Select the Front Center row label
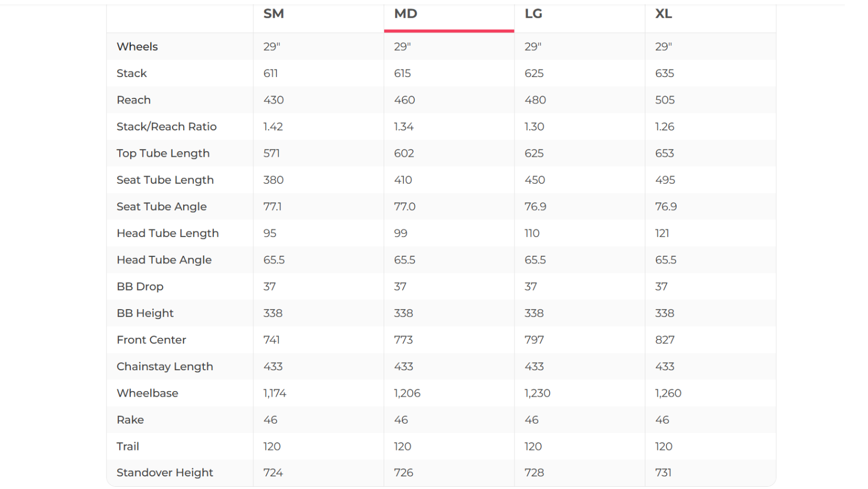 click(x=152, y=340)
